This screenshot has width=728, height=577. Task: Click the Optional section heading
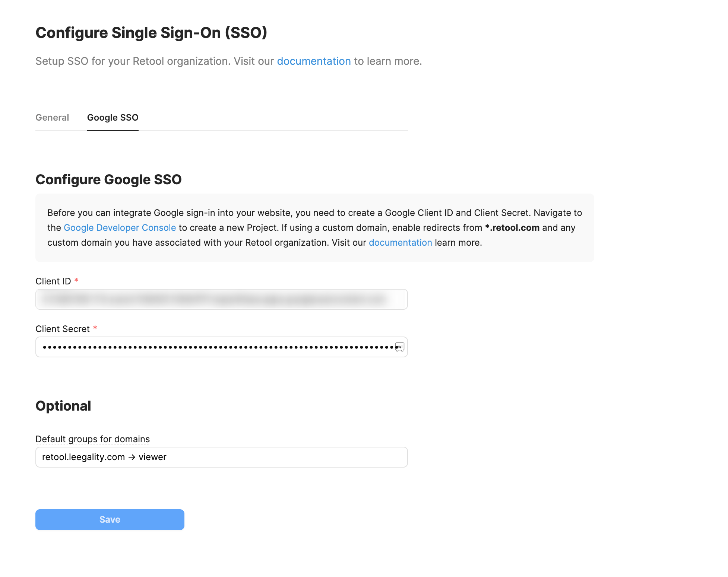click(63, 406)
